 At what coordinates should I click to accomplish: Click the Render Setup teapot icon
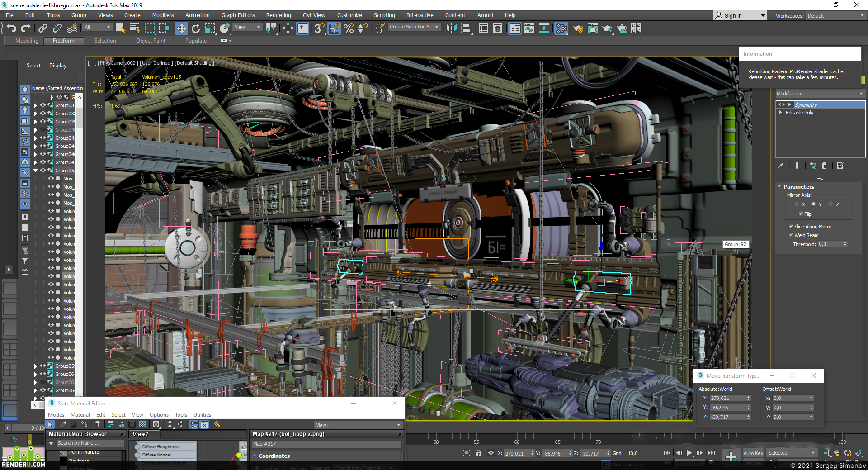(578, 28)
